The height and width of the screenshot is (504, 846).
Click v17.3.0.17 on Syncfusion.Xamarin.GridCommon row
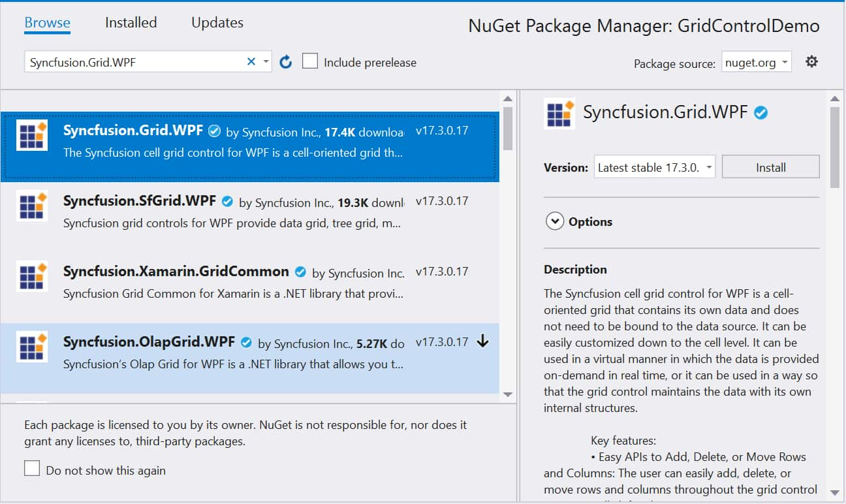[x=442, y=272]
